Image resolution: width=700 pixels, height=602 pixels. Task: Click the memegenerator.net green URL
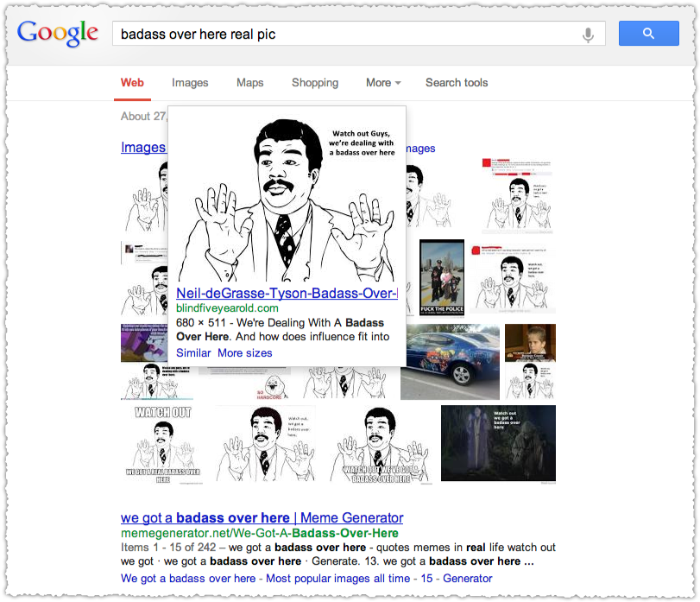click(x=260, y=533)
